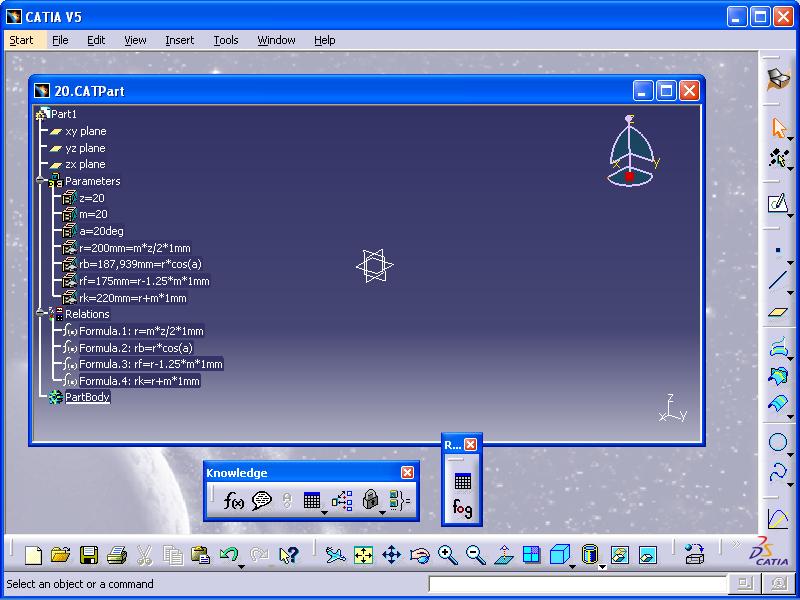Open the Insert menu
The image size is (800, 600).
180,40
